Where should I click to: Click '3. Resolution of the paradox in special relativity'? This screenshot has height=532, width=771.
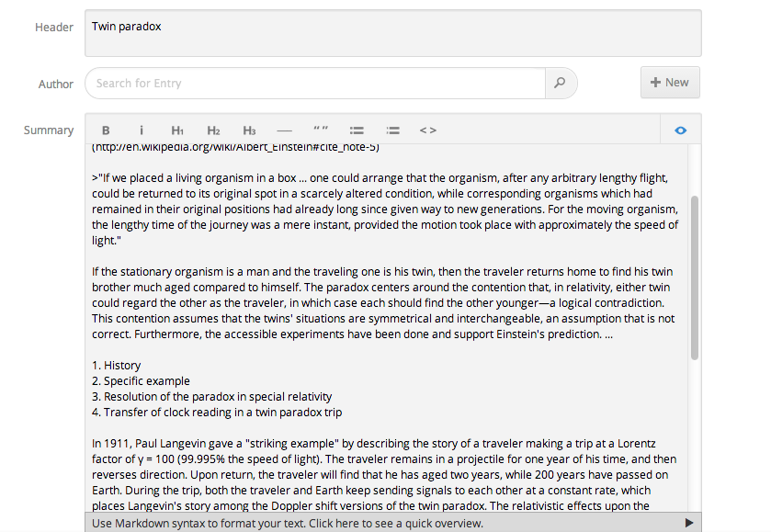[x=212, y=397]
